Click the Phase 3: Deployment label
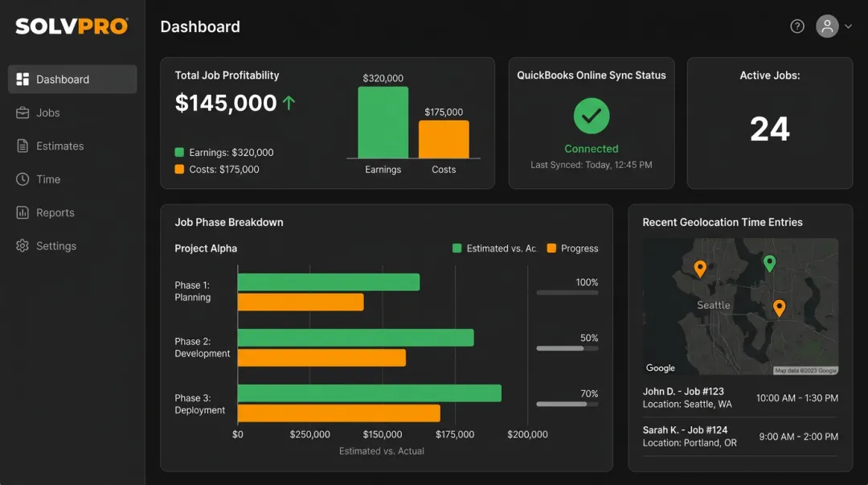This screenshot has width=868, height=485. pyautogui.click(x=200, y=404)
